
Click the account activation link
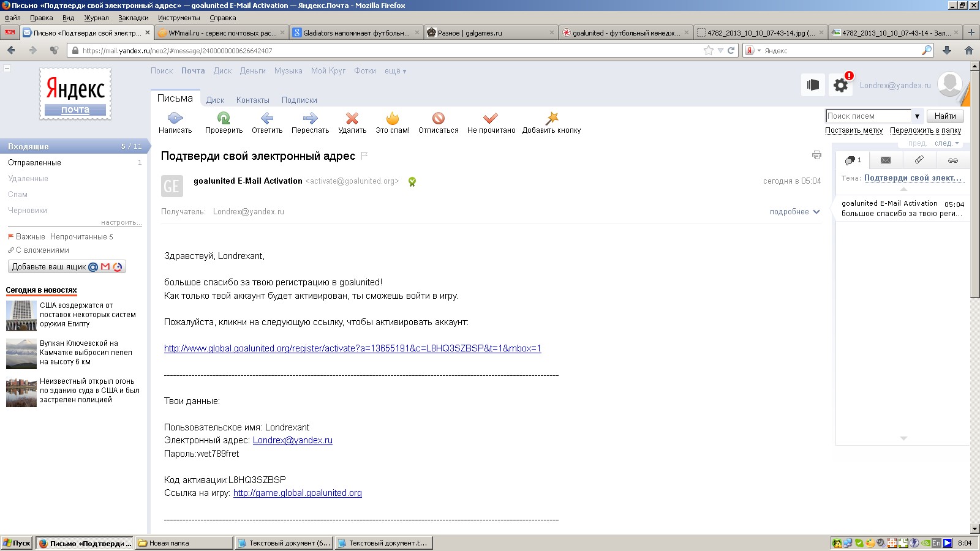click(x=353, y=348)
